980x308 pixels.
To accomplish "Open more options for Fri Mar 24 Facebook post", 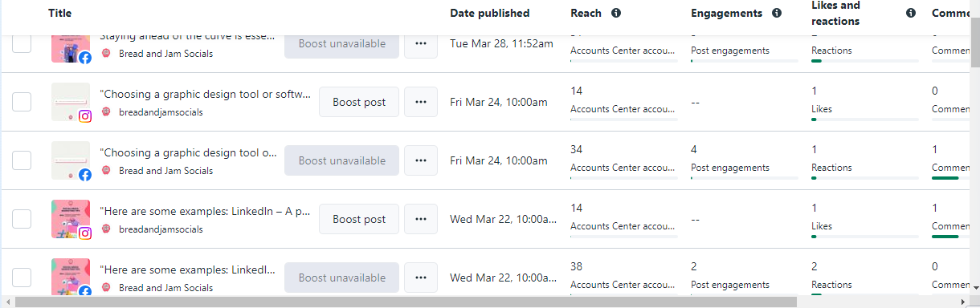I will click(x=421, y=160).
